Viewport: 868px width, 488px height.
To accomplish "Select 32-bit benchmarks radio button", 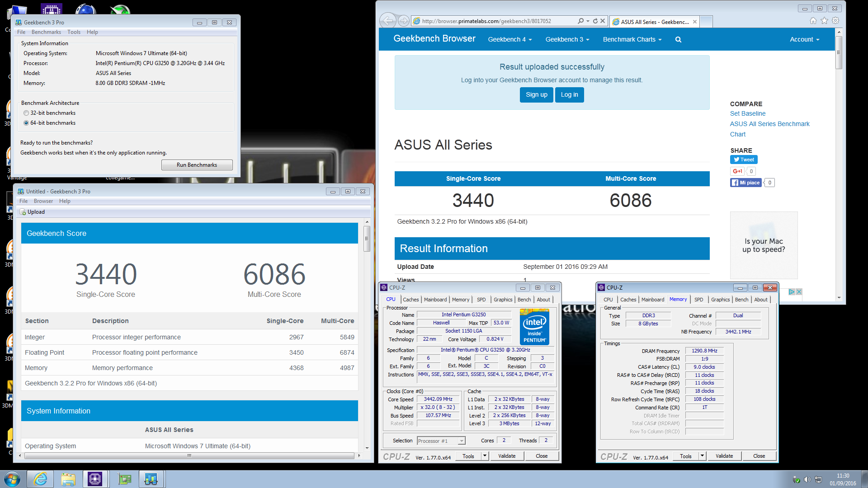I will point(26,113).
